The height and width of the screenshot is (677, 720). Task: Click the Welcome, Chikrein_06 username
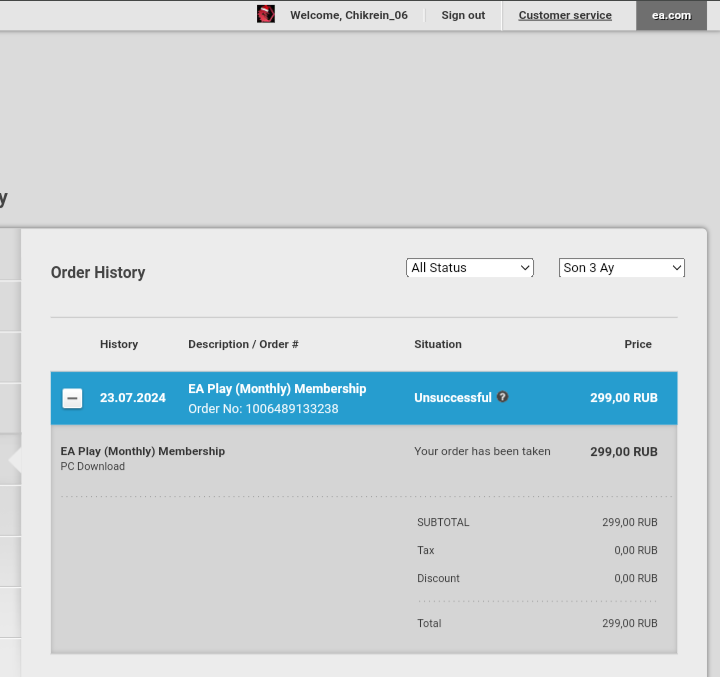[348, 15]
